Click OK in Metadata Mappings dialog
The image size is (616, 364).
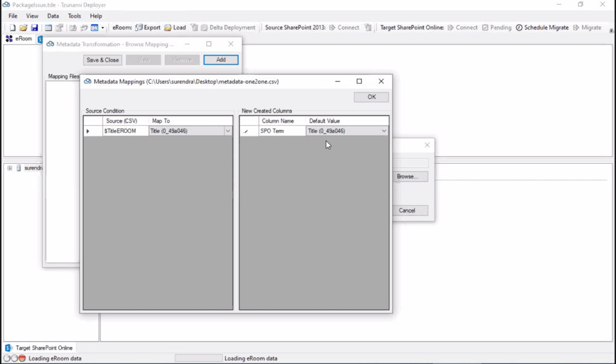coord(371,97)
